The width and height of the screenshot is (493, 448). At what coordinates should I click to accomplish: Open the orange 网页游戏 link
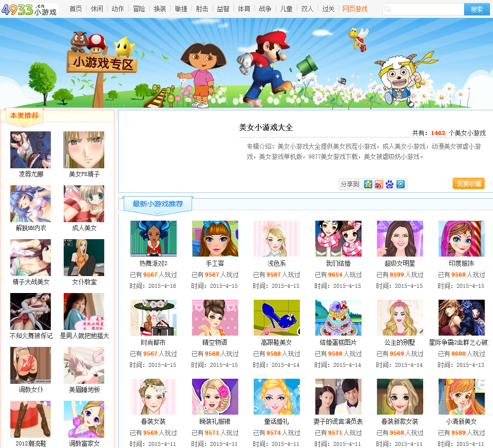[x=355, y=9]
